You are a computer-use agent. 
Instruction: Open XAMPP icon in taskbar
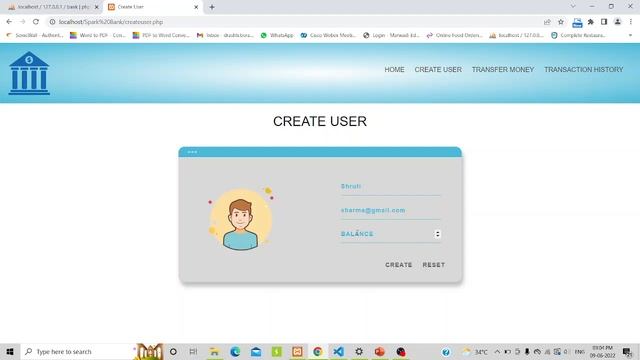[297, 351]
